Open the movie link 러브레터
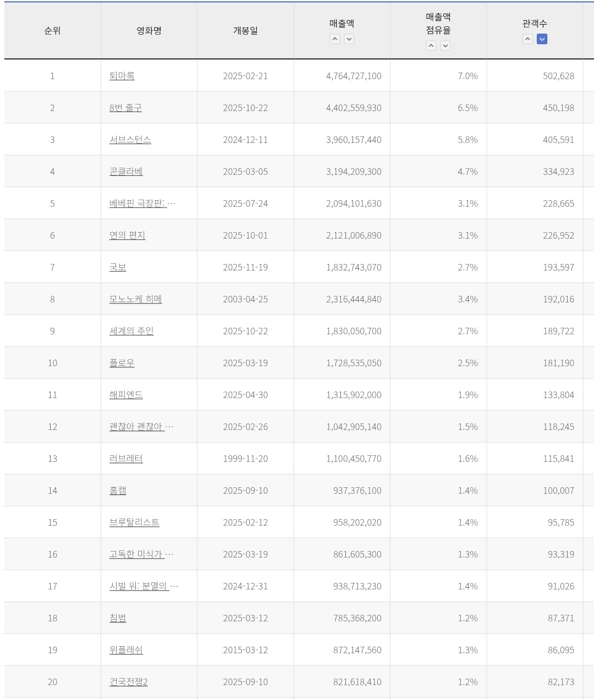594x700 pixels. coord(126,459)
